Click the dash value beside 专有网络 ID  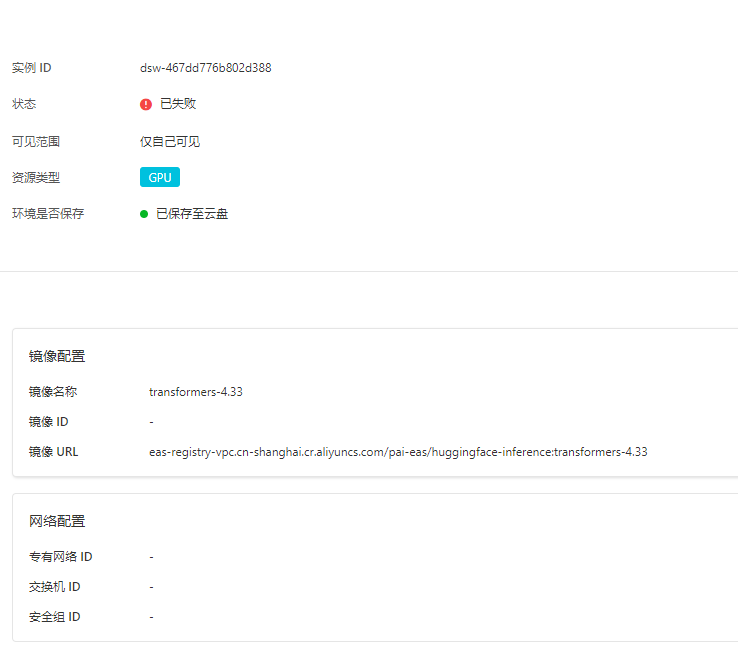point(152,557)
